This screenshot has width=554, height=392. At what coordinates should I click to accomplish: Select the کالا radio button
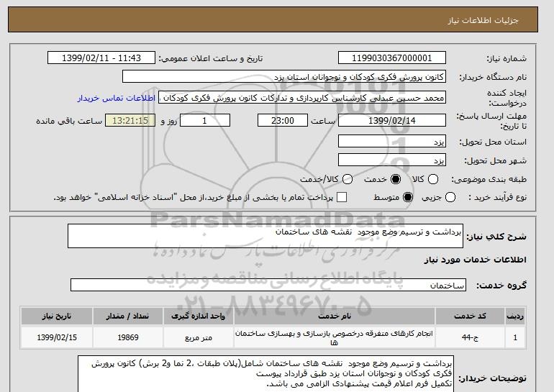433,179
